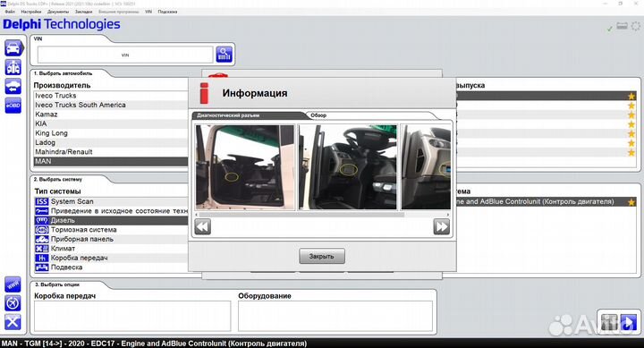
Task: Click the green checkmark status icon top right
Action: click(x=609, y=29)
